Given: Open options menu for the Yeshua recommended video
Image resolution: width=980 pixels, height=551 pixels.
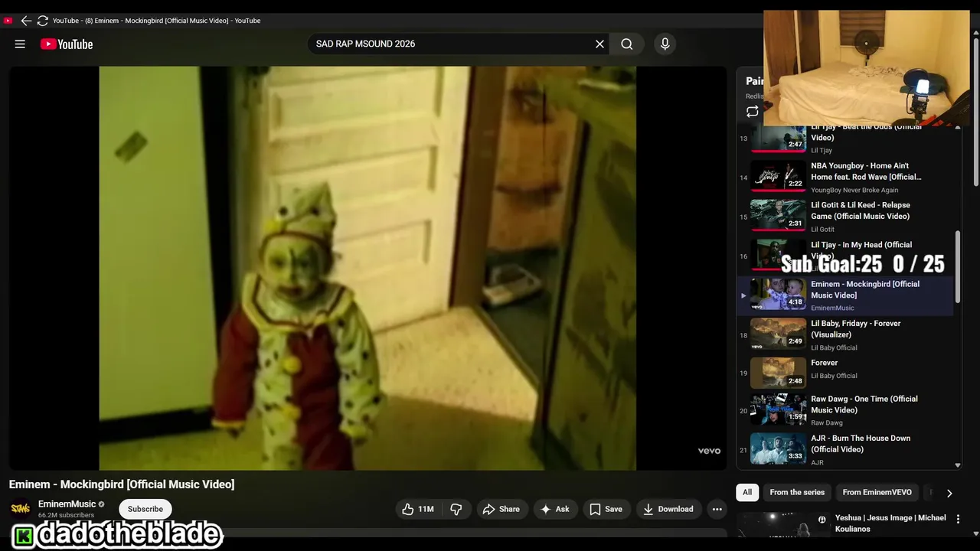Looking at the screenshot, I should (x=958, y=519).
